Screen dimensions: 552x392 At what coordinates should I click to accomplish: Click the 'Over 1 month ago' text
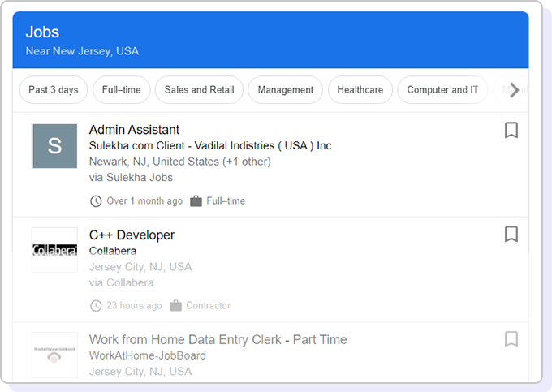[144, 201]
